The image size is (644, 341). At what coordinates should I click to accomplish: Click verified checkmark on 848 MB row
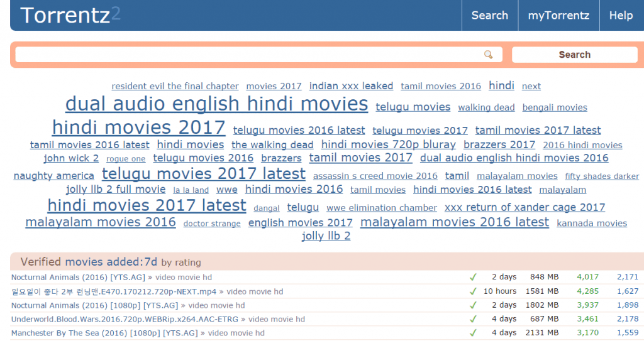pyautogui.click(x=473, y=277)
